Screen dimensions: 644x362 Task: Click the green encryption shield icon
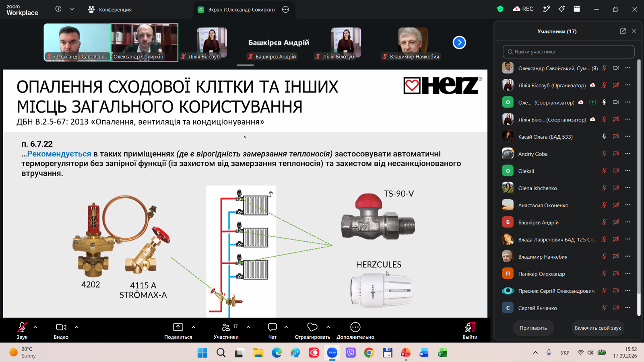[500, 9]
